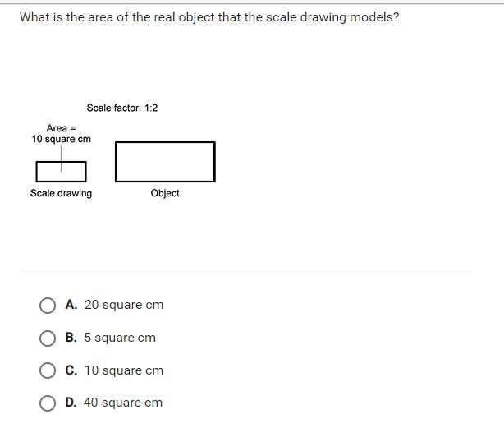Click the '5 square cm' answer text

[x=120, y=338]
